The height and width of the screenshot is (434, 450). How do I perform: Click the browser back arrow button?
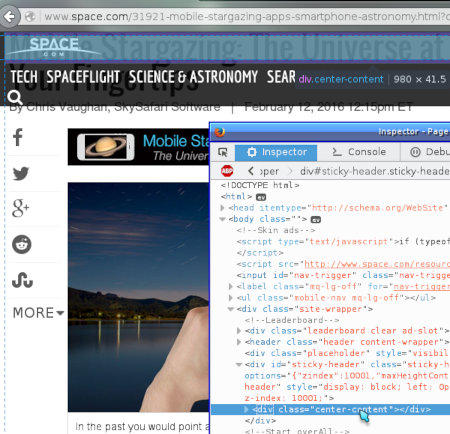(10, 16)
